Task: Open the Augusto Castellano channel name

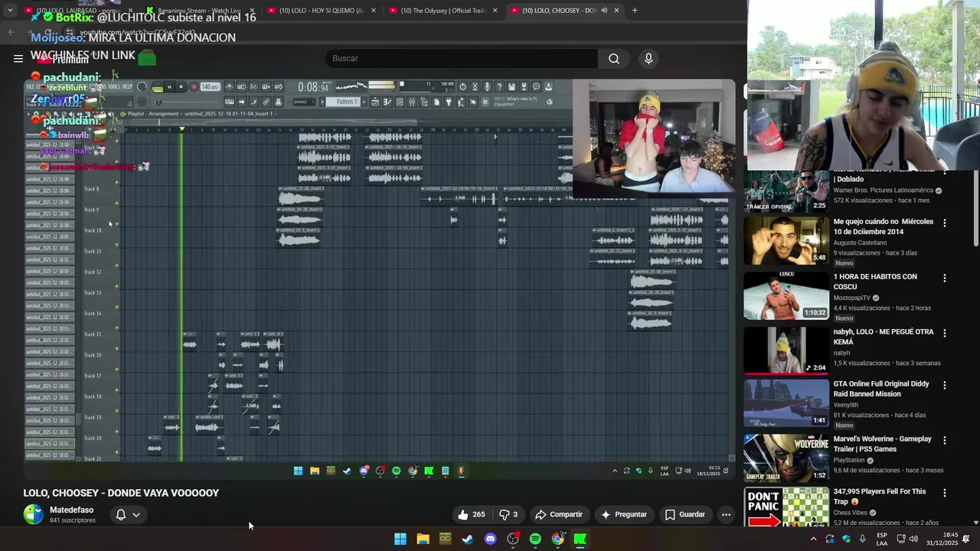Action: tap(860, 243)
